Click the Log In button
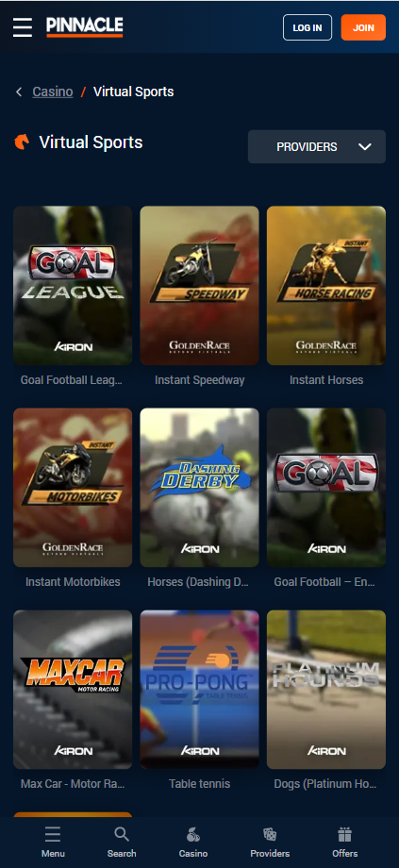 [x=308, y=27]
